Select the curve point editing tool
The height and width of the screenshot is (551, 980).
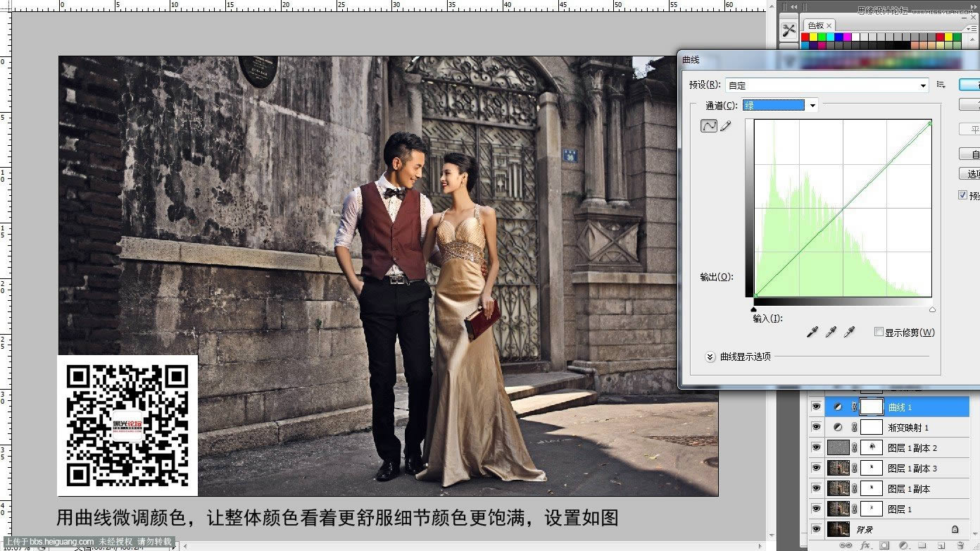tap(708, 125)
